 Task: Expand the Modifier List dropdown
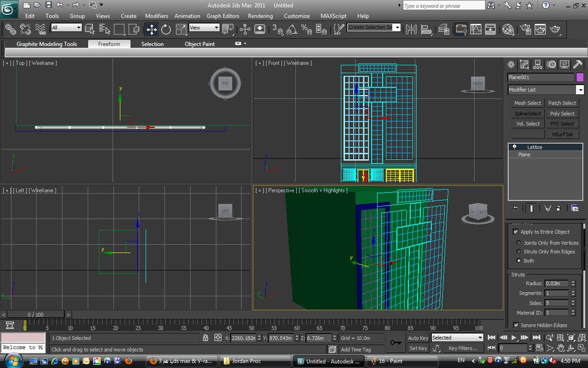[580, 90]
